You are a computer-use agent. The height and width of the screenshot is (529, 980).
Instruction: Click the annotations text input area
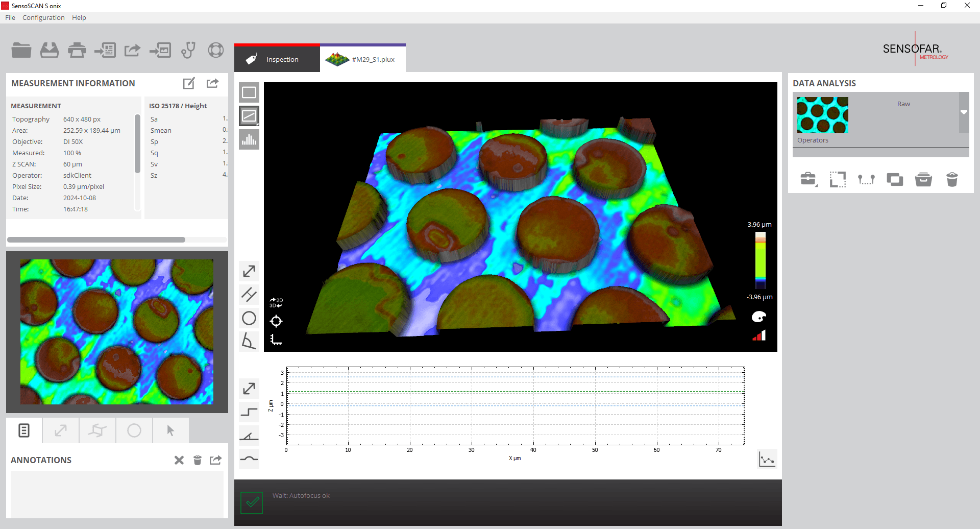point(117,494)
